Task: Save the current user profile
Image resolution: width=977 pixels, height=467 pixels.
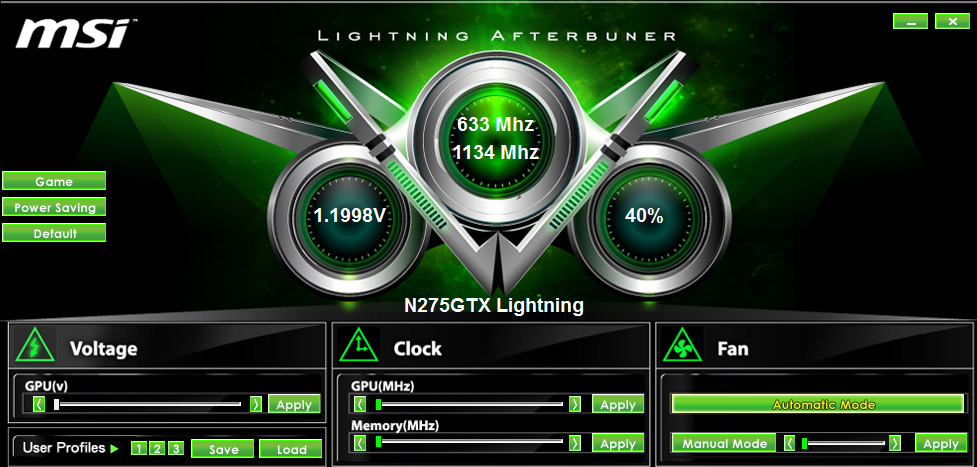Action: (x=223, y=448)
